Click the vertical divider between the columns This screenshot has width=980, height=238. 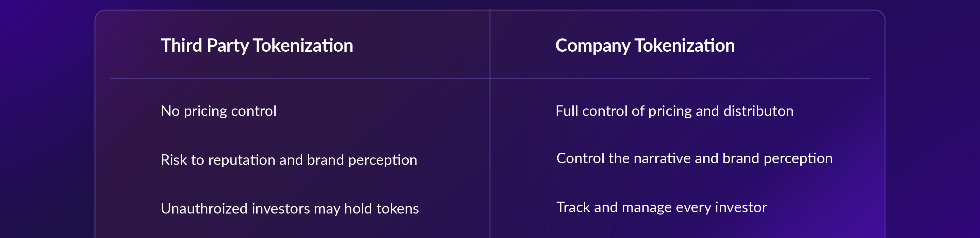point(490,152)
